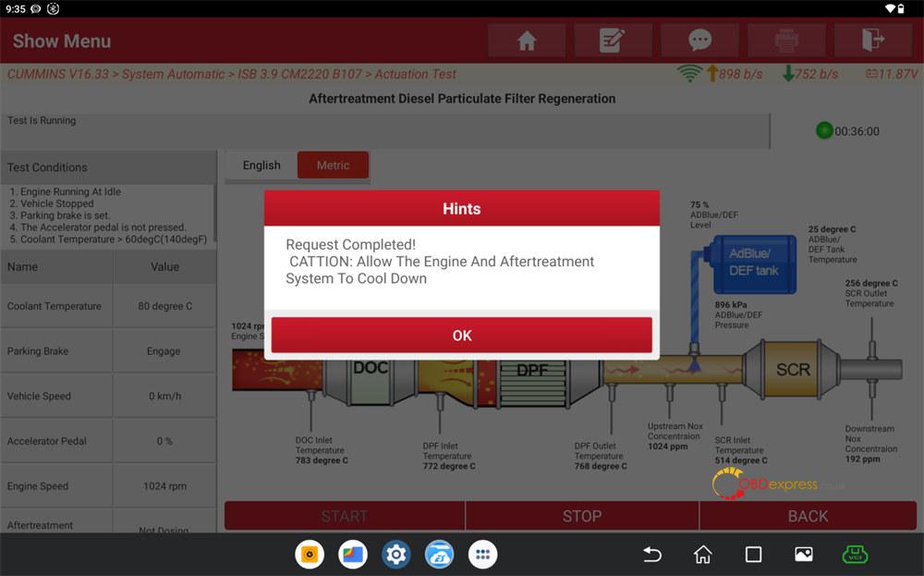Image resolution: width=924 pixels, height=576 pixels.
Task: Click the 'Engage' parking brake value
Action: pyautogui.click(x=164, y=350)
